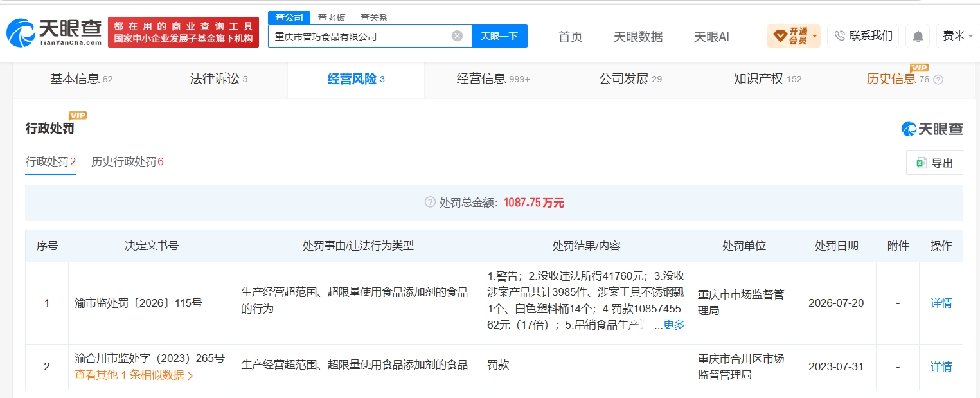This screenshot has width=980, height=398.
Task: Expand the 开通会员 dropdown arrow
Action: point(815,36)
